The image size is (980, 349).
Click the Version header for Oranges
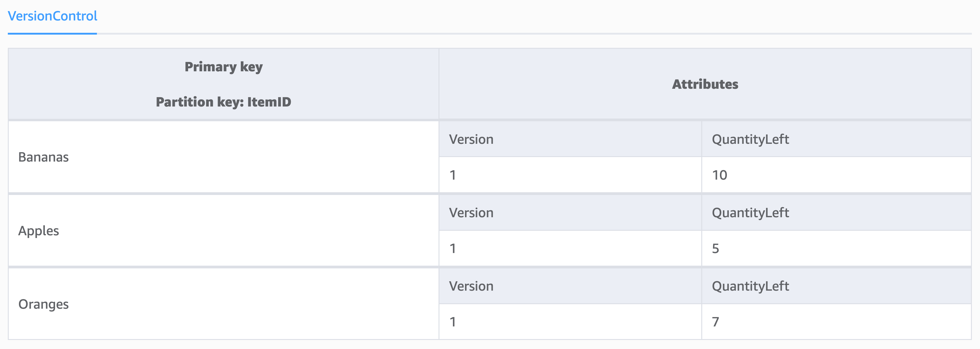pos(471,286)
